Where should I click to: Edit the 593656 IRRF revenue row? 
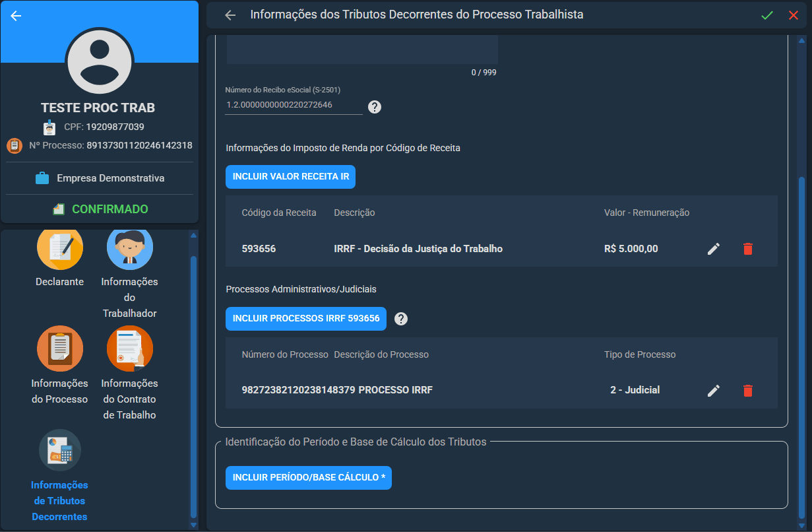point(714,249)
